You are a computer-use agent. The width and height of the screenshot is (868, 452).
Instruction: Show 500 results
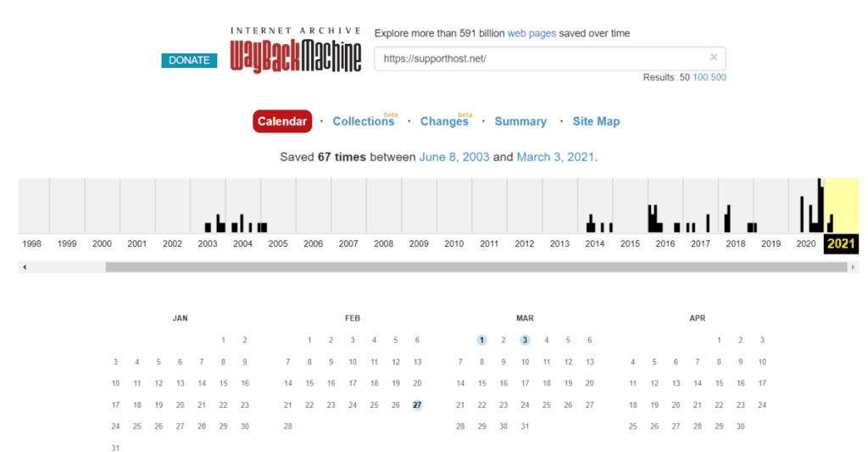[x=718, y=77]
